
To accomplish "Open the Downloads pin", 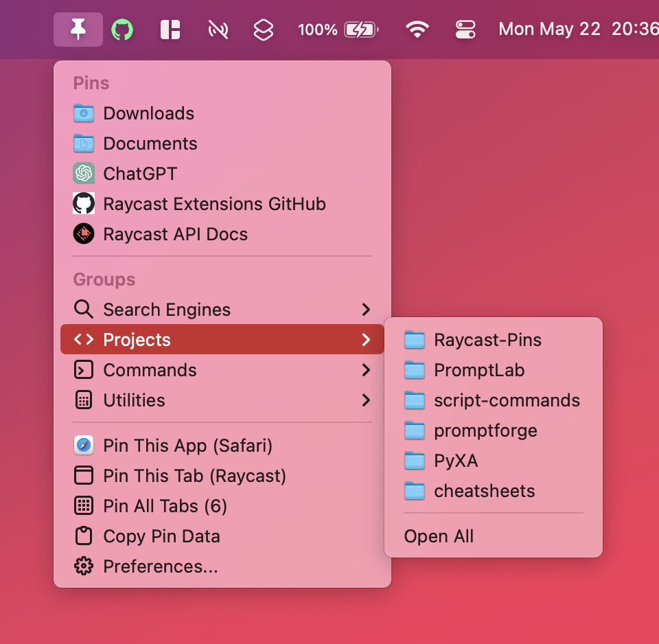I will coord(148,113).
